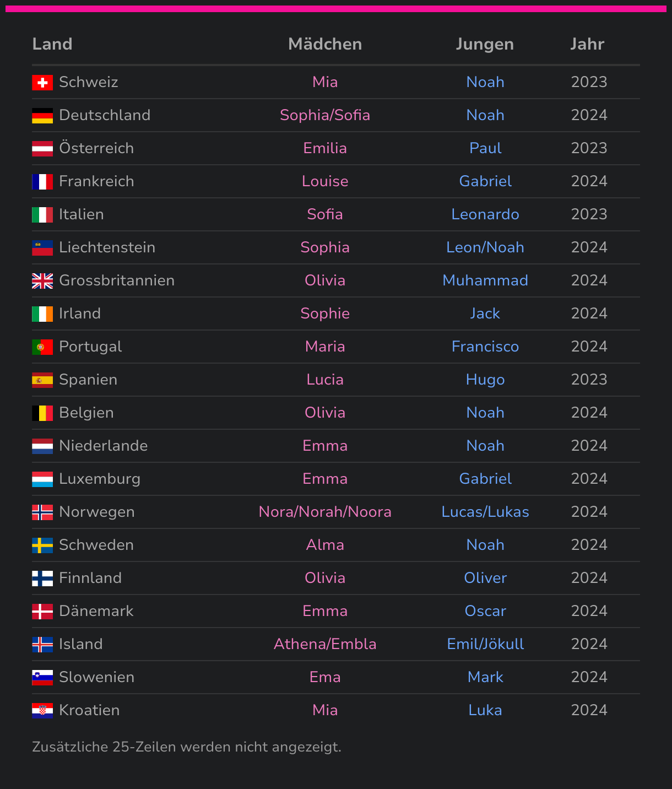This screenshot has height=789, width=672.
Task: Click the Slovenian flag icon
Action: [42, 678]
